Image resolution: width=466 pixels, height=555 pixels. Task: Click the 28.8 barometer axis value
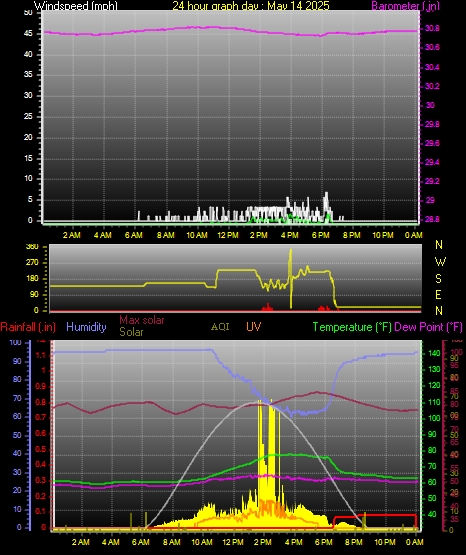coord(432,219)
